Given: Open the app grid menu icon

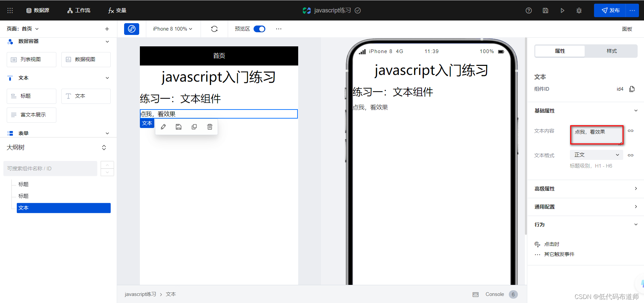Looking at the screenshot, I should pos(10,10).
